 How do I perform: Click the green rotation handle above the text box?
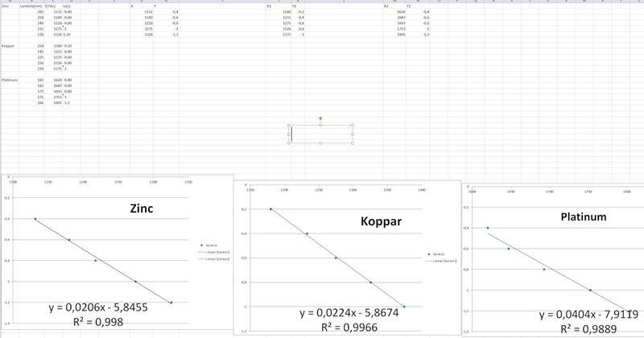(x=320, y=117)
